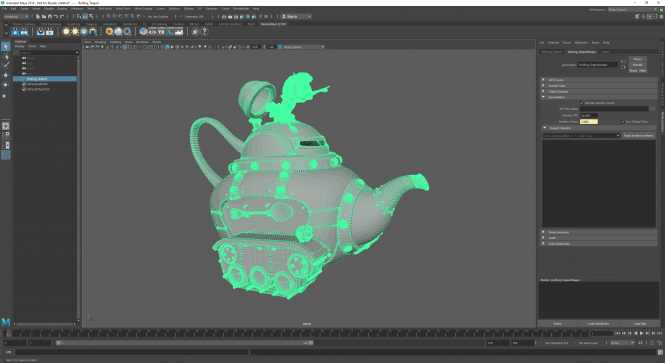Select Rolling_Teapot row in Outliner
The height and width of the screenshot is (363, 665).
click(45, 79)
